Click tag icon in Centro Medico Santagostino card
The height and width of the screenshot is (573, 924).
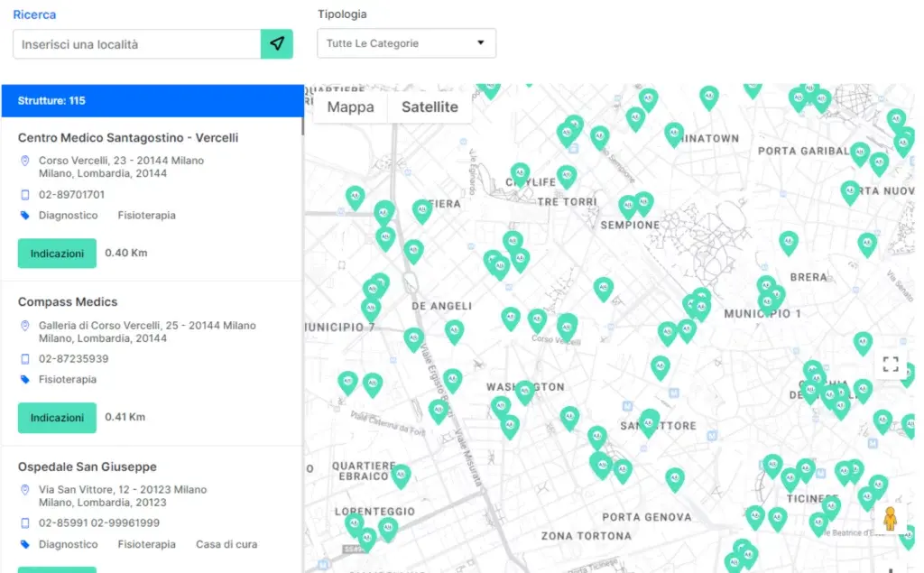click(24, 215)
